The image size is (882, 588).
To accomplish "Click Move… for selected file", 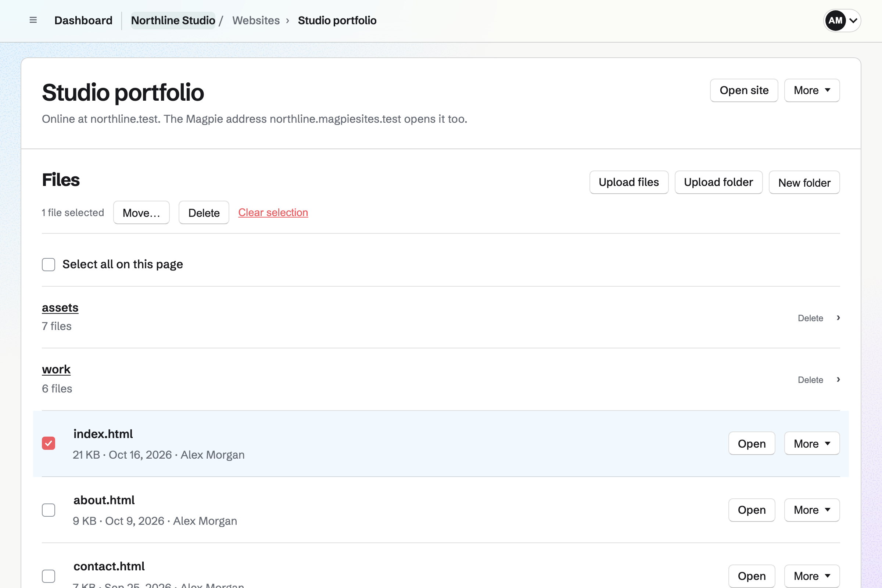I will pos(141,213).
